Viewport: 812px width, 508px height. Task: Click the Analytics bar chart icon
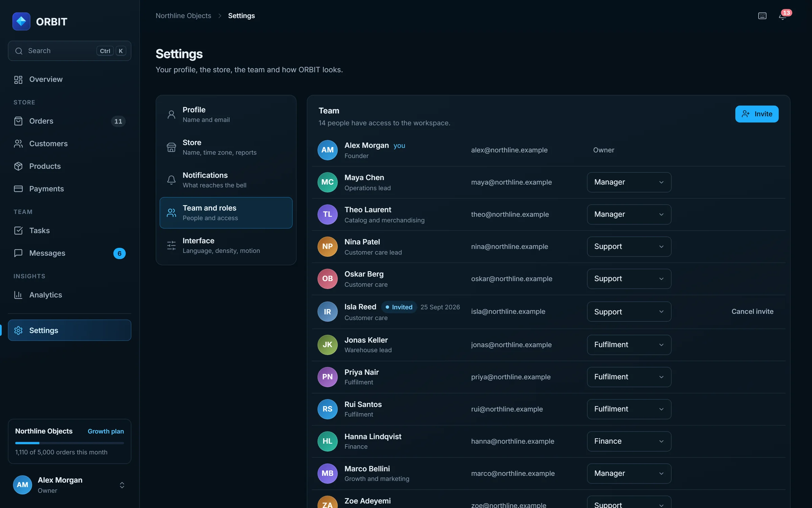[x=18, y=295]
